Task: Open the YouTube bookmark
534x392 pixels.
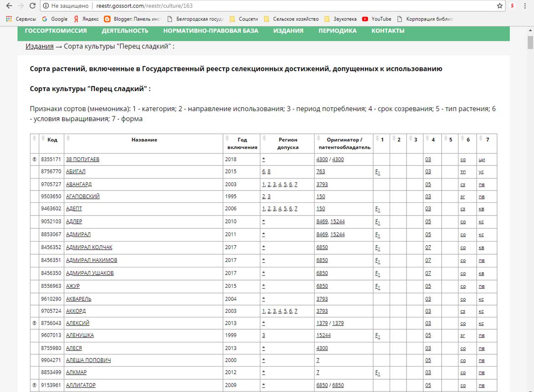Action: pyautogui.click(x=376, y=19)
